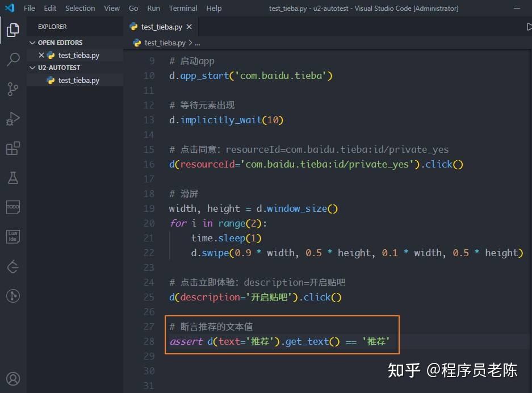This screenshot has width=532, height=393.
Task: Open the test flask panel in the sidebar
Action: pos(12,177)
